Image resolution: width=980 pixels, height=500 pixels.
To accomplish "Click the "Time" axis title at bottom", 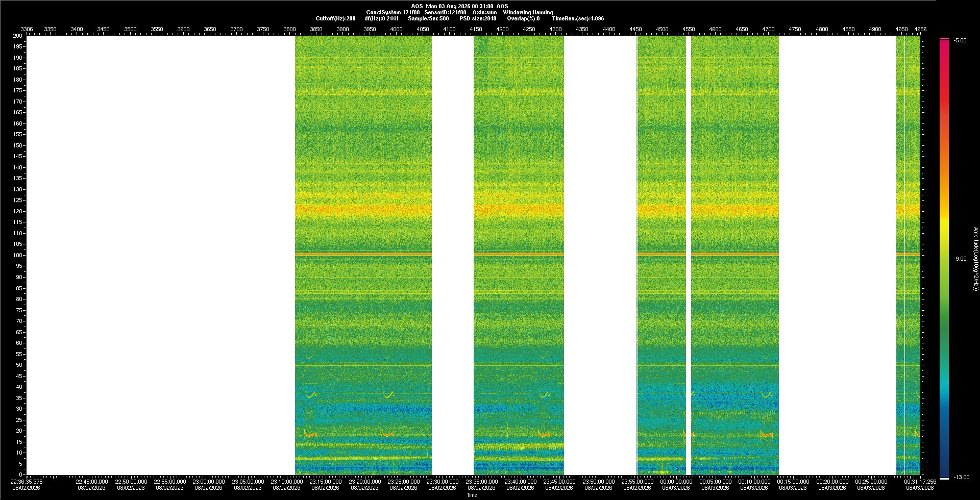I will tap(472, 495).
